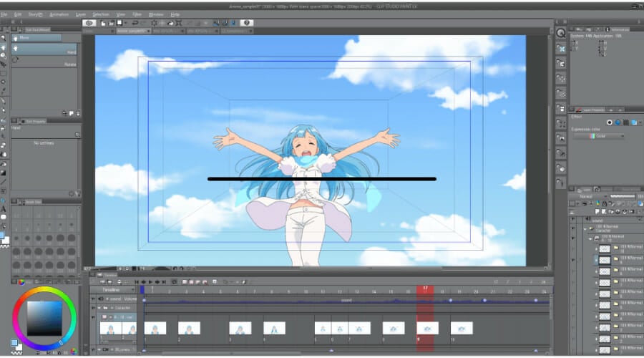
Task: Open the Timeline name dropdown
Action: 113,290
